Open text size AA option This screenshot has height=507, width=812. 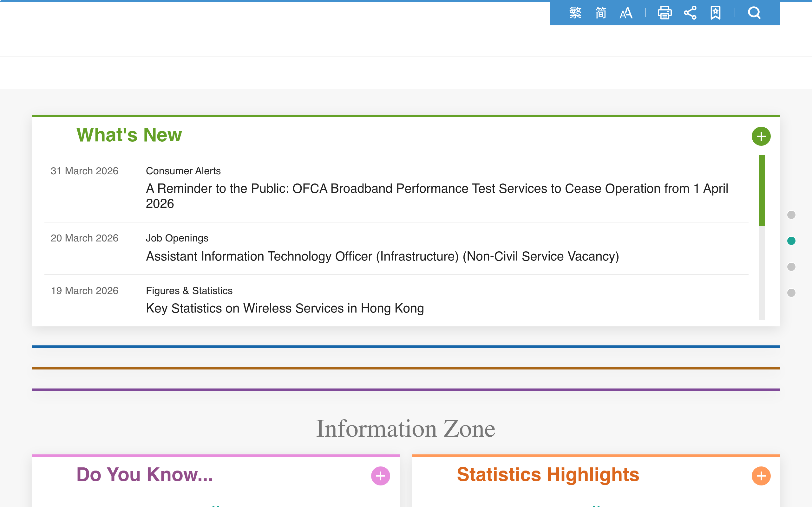pos(626,13)
